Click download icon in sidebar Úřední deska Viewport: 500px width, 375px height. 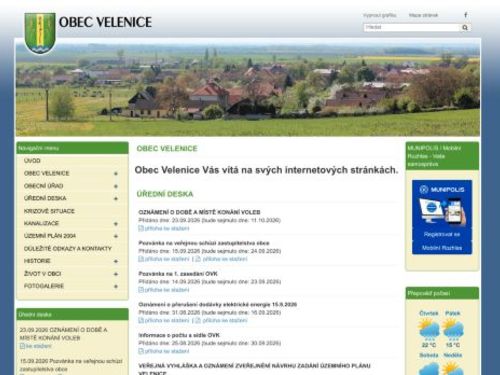click(x=22, y=346)
